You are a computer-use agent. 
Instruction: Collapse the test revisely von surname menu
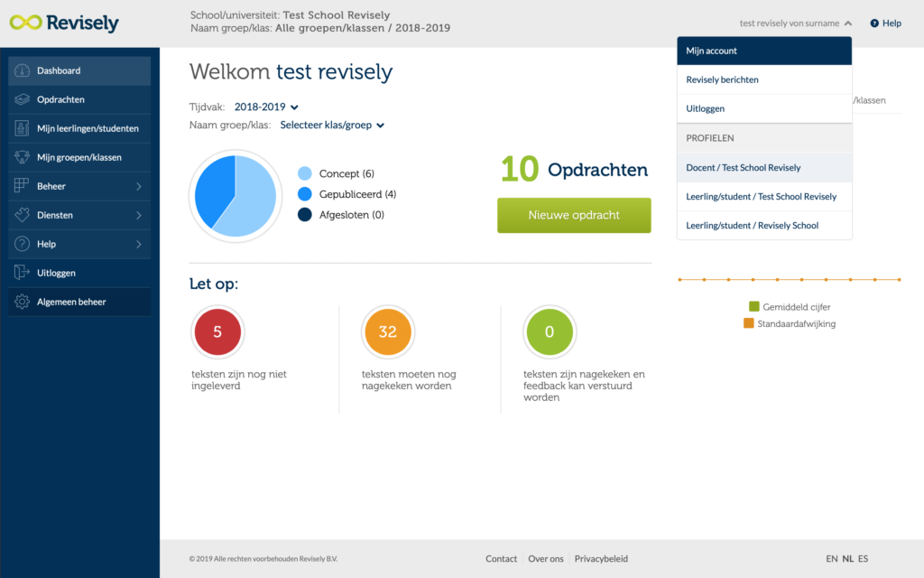tap(796, 23)
